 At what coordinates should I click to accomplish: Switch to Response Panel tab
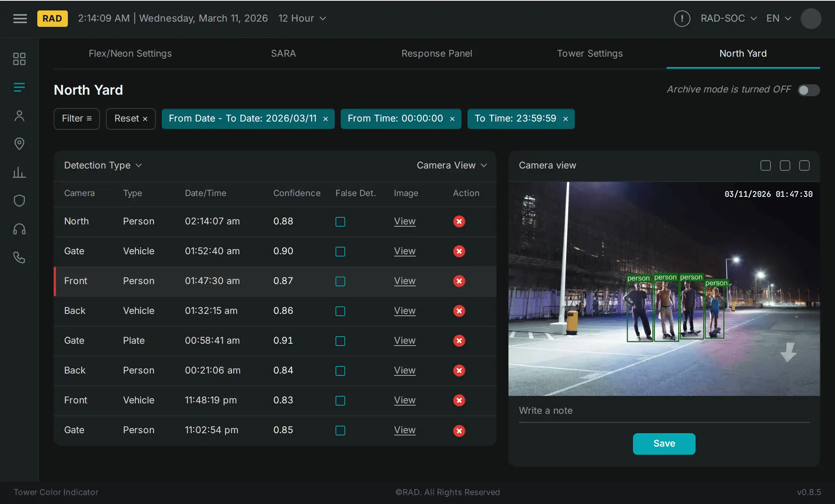(x=437, y=54)
